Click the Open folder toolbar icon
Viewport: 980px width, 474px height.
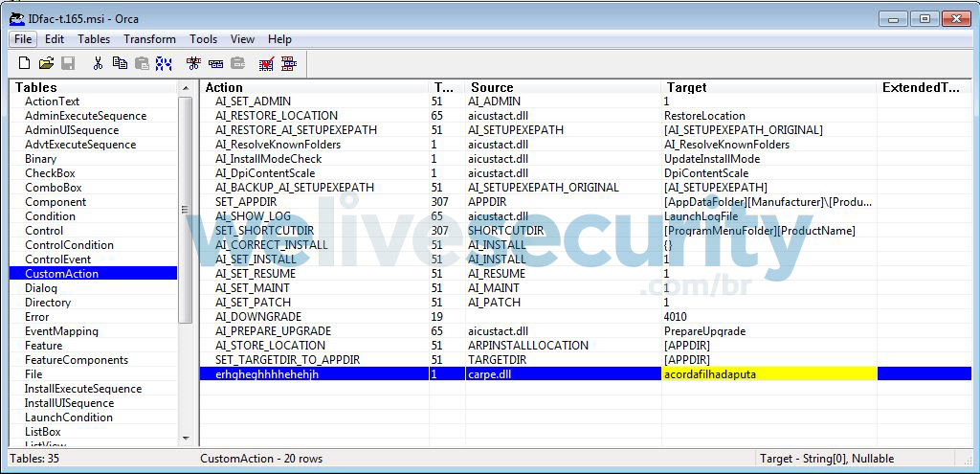click(46, 63)
